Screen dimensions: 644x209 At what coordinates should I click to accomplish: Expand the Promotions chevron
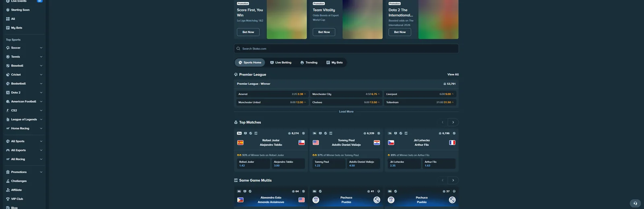[41, 172]
